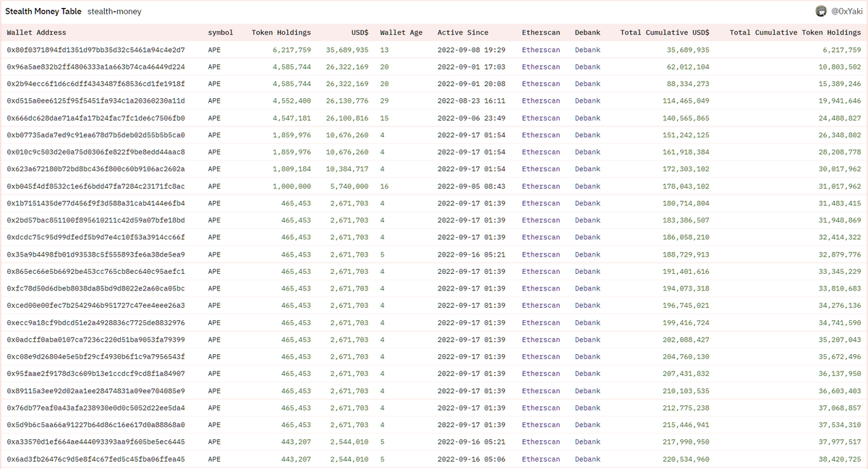Sort by Wallet Age column header
This screenshot has height=469, width=868.
point(401,33)
